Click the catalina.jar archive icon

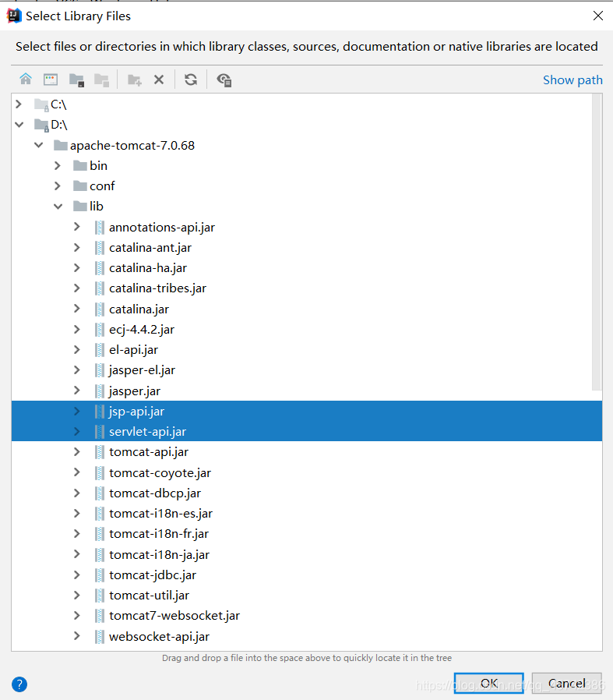[x=100, y=309]
